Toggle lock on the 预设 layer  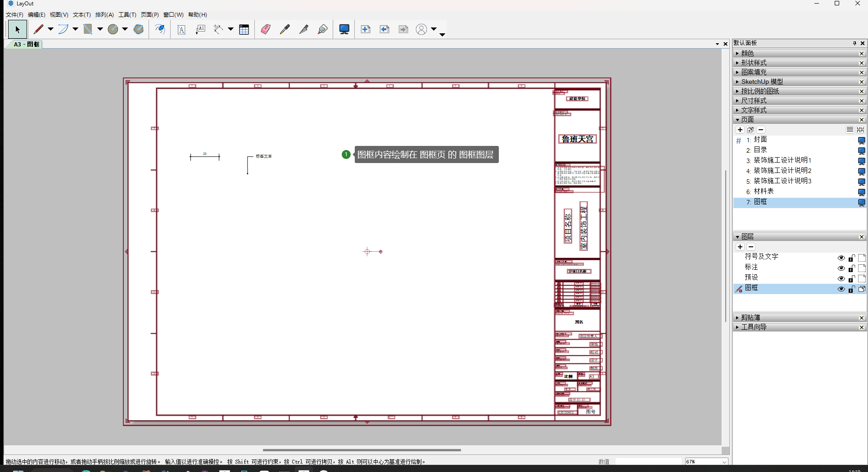(851, 278)
